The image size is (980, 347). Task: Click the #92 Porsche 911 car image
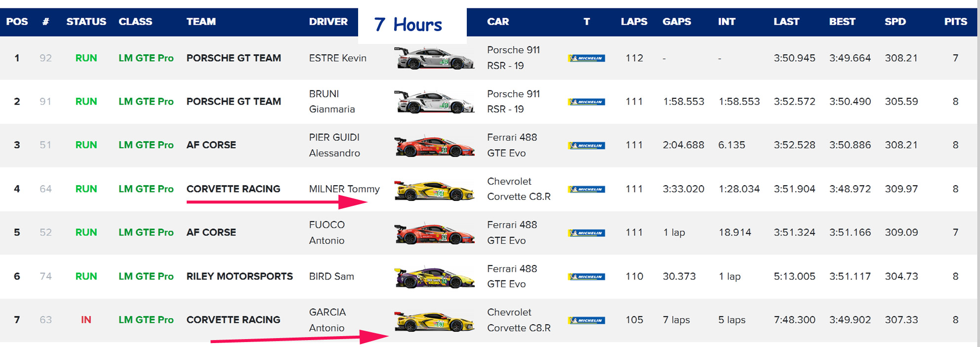click(434, 58)
